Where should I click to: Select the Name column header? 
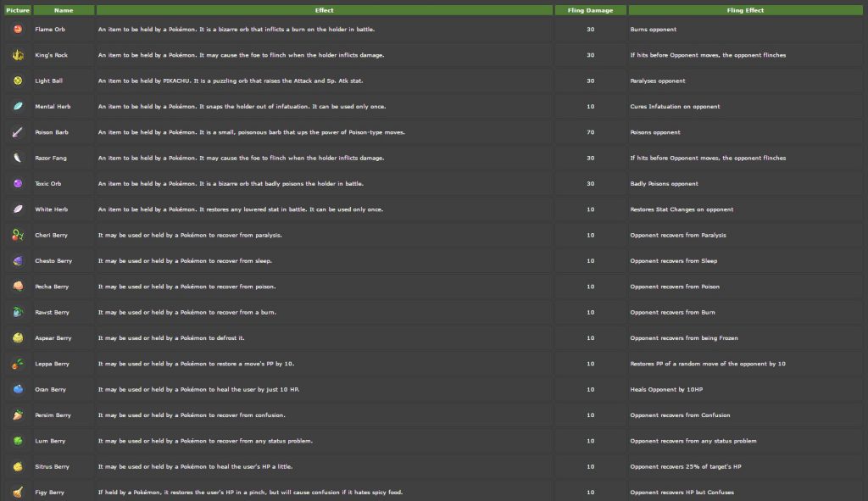point(64,10)
